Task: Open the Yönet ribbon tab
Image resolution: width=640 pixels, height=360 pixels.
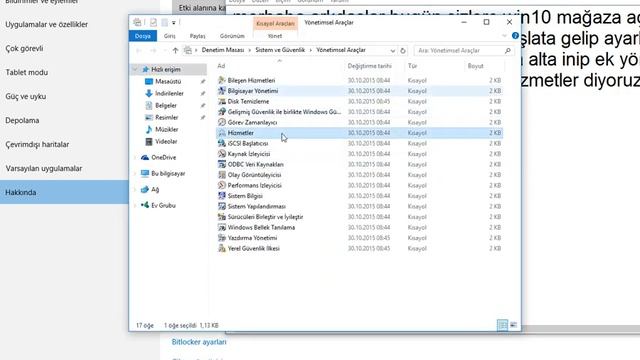Action: tap(275, 36)
